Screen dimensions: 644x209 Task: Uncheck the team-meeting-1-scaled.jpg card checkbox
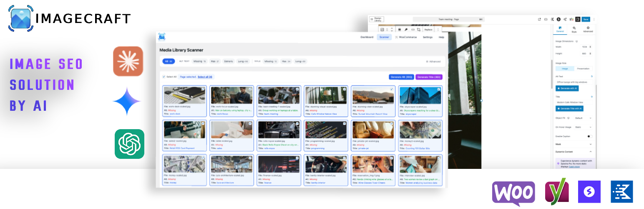pos(297,89)
